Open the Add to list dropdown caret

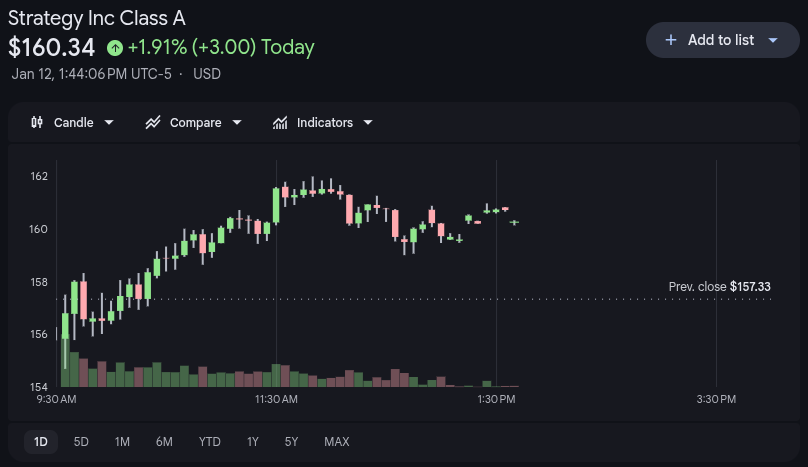click(773, 40)
